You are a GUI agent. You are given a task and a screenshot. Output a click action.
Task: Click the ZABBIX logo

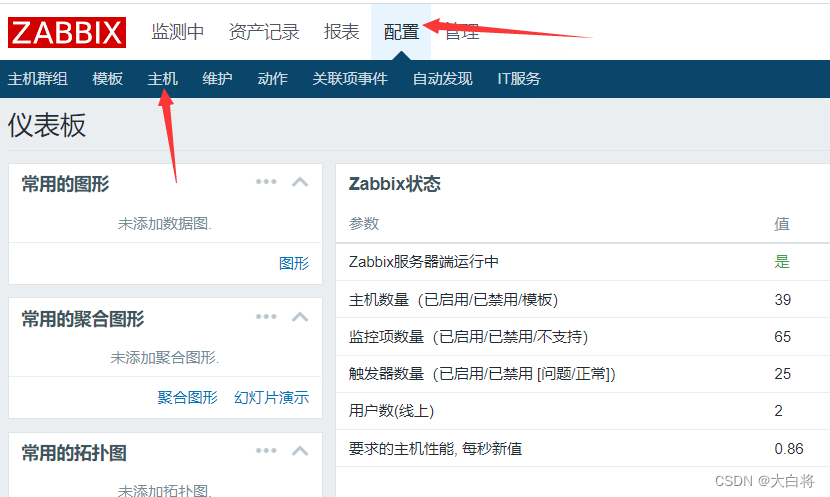pyautogui.click(x=67, y=32)
